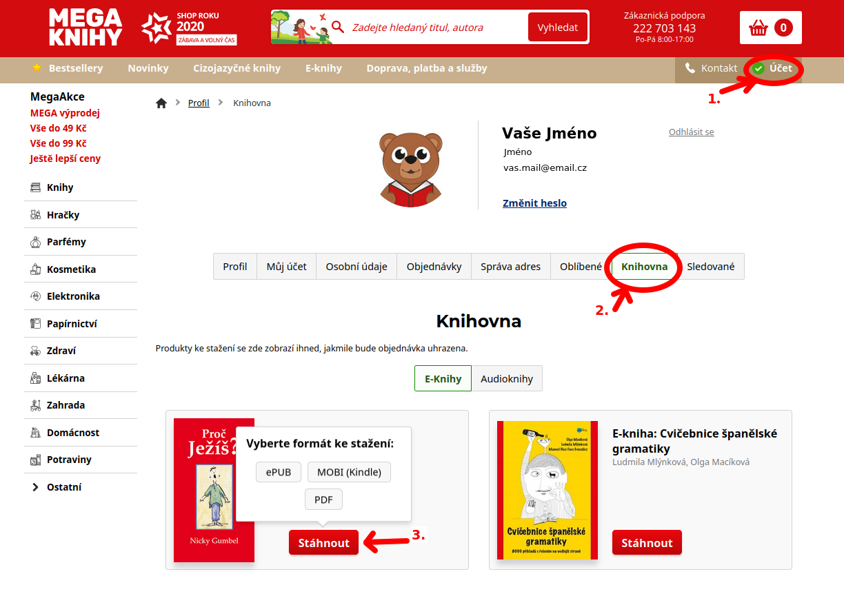Screen dimensions: 844x616
Task: Open the shopping cart basket icon
Action: click(758, 28)
